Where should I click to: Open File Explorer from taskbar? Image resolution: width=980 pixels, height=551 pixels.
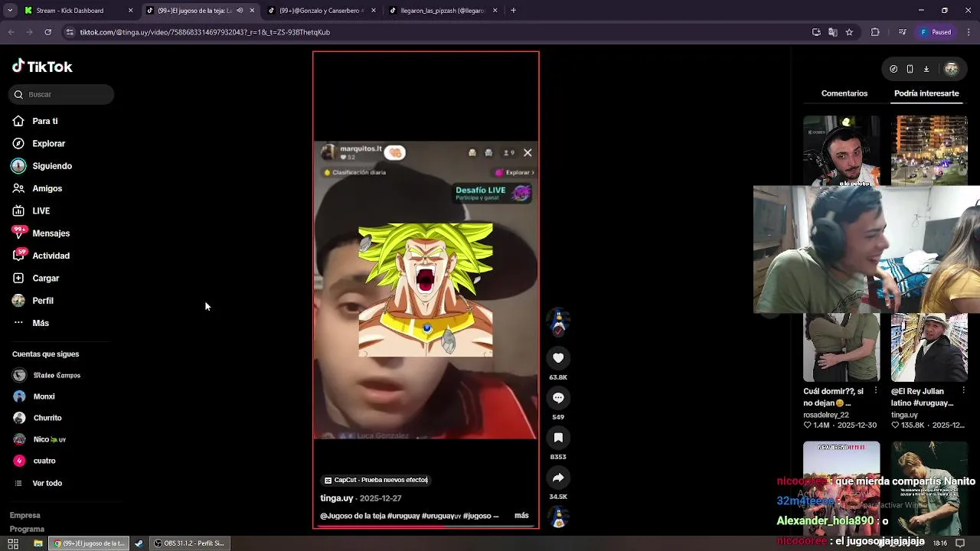coord(38,543)
